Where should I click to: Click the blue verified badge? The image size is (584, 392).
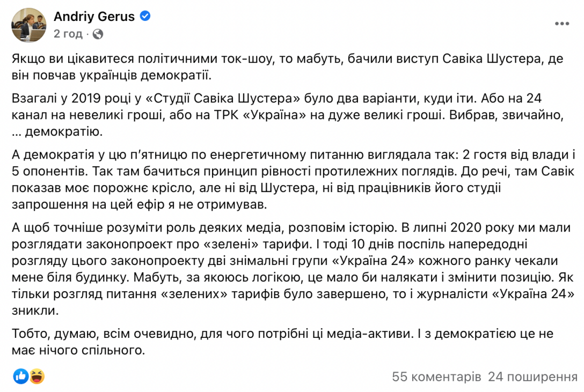144,17
